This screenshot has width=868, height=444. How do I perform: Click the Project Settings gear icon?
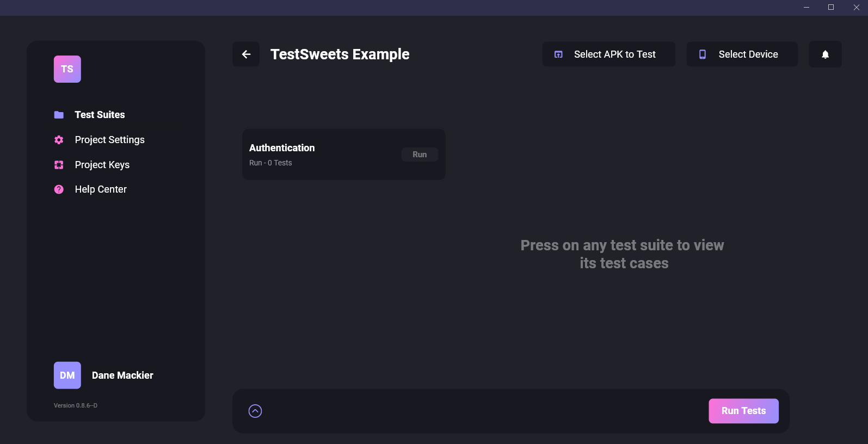pyautogui.click(x=59, y=140)
